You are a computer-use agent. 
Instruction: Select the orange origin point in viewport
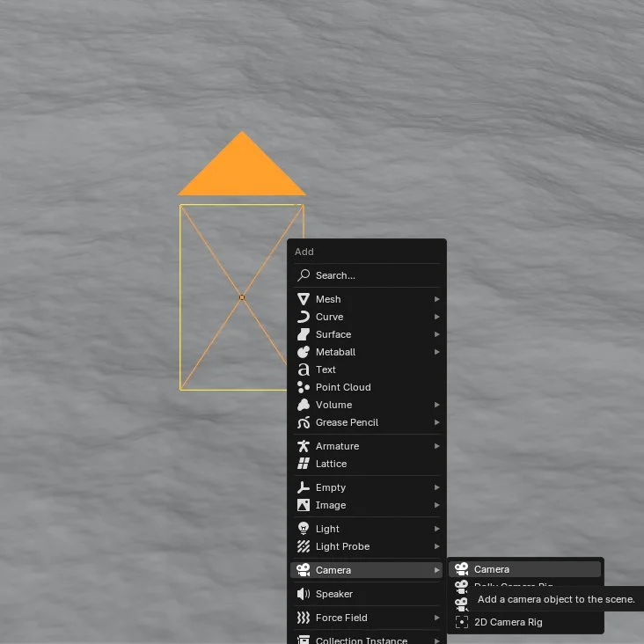(241, 297)
